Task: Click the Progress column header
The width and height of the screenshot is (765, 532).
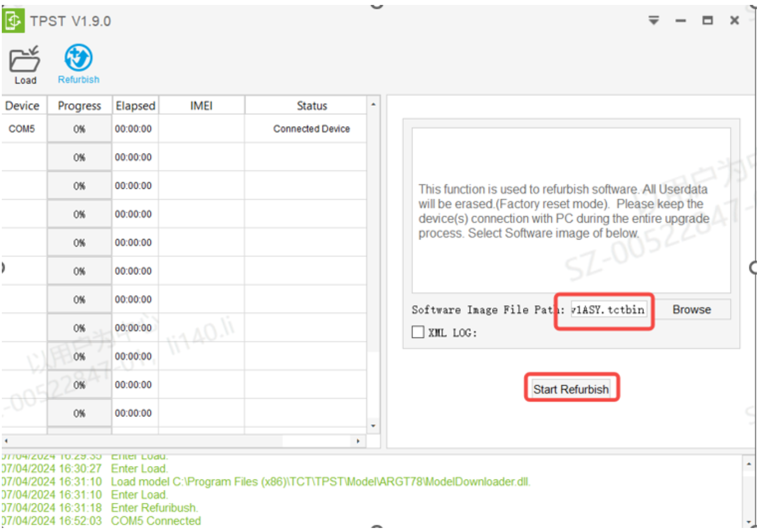Action: tap(79, 106)
